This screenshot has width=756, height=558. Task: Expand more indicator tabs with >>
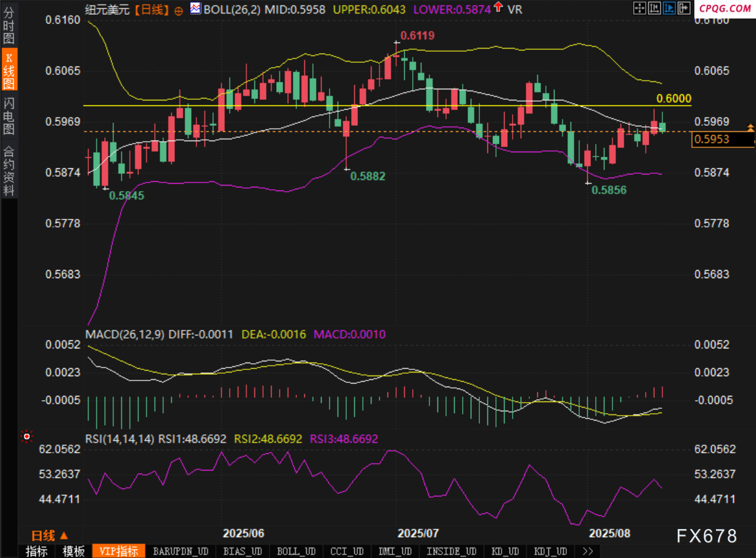pyautogui.click(x=587, y=551)
